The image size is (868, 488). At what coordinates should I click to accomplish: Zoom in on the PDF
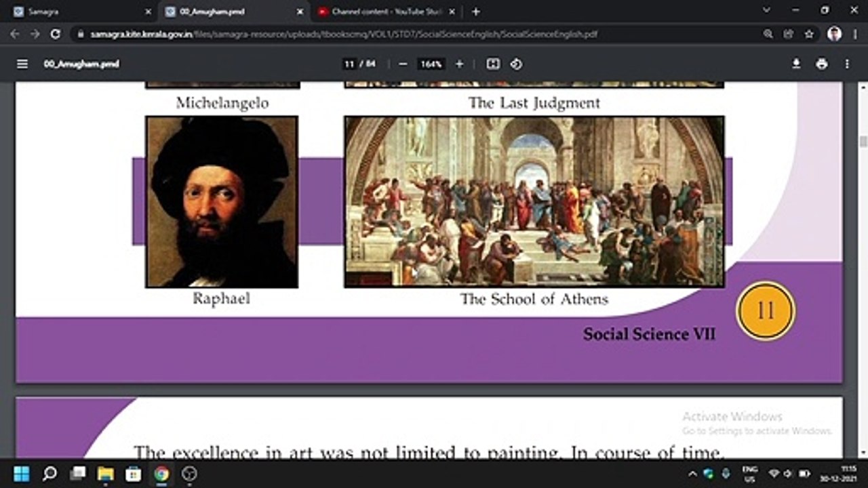pyautogui.click(x=459, y=64)
